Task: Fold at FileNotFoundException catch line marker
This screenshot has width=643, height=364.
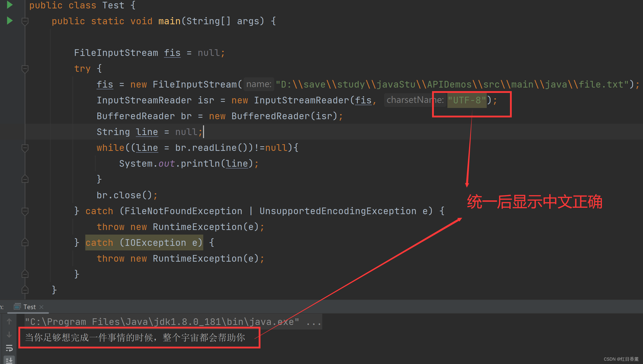Action: [25, 211]
